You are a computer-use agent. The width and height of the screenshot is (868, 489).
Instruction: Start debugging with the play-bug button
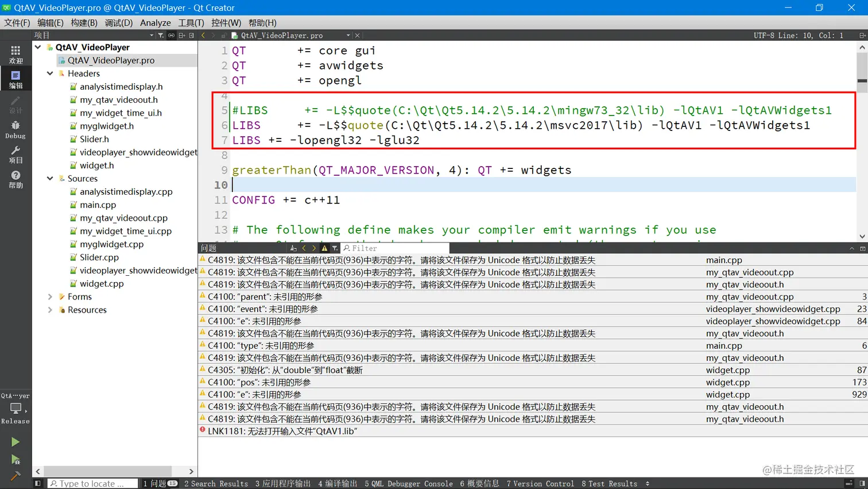pyautogui.click(x=15, y=460)
